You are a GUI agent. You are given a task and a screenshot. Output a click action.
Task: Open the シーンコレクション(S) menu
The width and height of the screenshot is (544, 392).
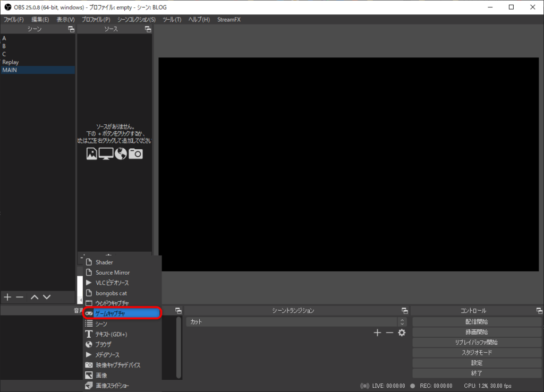(137, 20)
